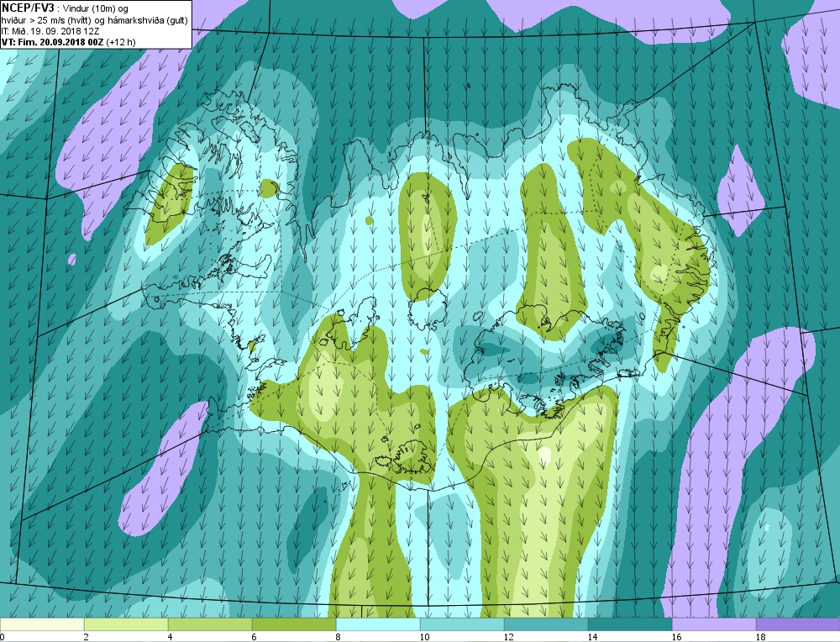Click the 10–12 m/s light teal swatch
The width and height of the screenshot is (840, 642).
click(x=462, y=624)
